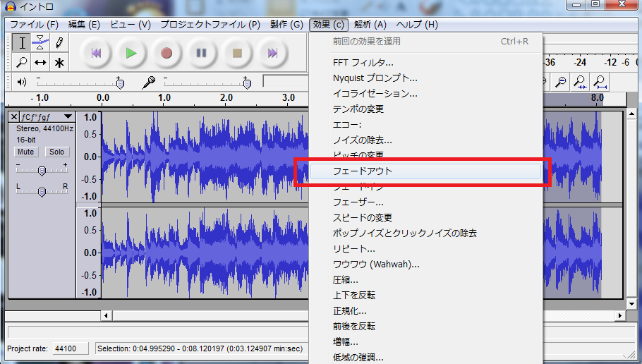Choose スピードの変更 effect

tap(426, 218)
